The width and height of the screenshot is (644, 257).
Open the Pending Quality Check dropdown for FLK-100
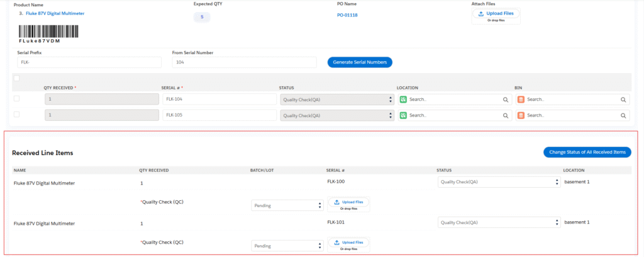point(287,205)
